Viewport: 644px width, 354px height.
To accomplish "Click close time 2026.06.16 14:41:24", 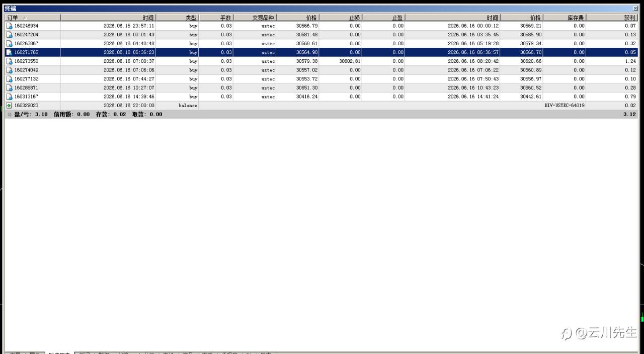I will (473, 97).
